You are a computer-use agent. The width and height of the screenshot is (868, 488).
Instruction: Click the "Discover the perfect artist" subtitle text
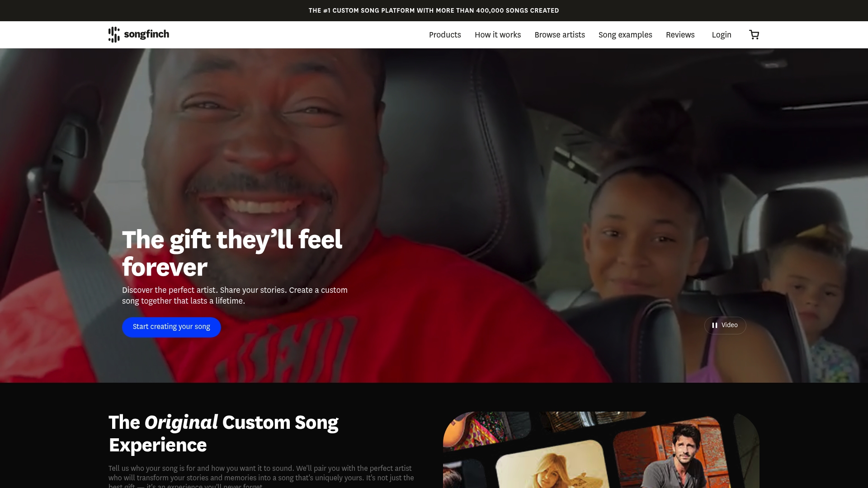[235, 296]
